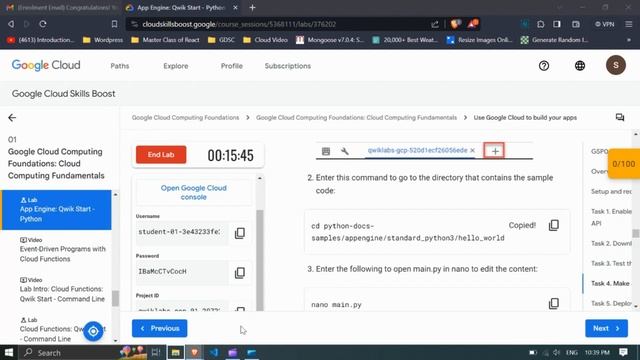Copy the password with its copy icon

pos(240,273)
